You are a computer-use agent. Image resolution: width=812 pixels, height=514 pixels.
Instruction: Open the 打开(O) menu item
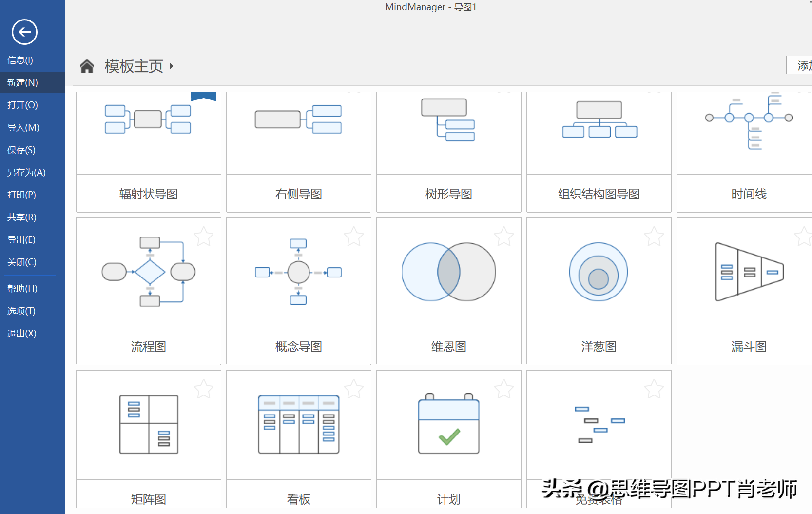(32, 105)
